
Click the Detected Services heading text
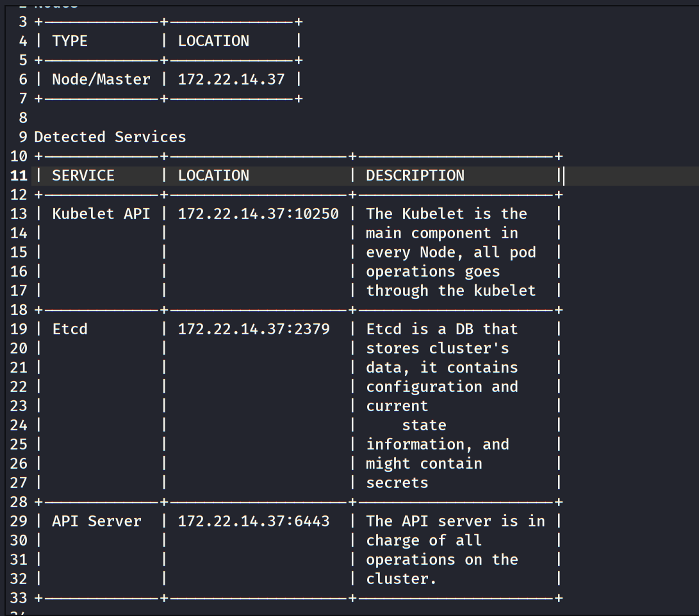pyautogui.click(x=110, y=137)
